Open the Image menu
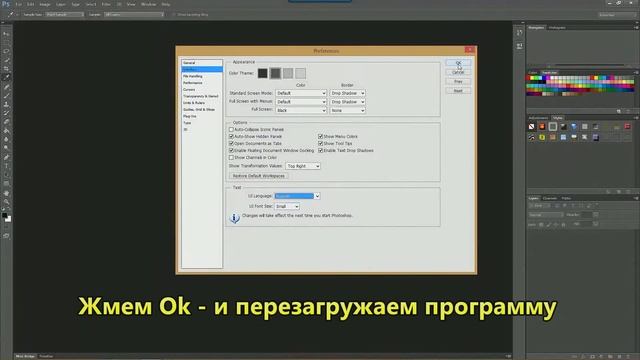640x360 pixels. 44,4
